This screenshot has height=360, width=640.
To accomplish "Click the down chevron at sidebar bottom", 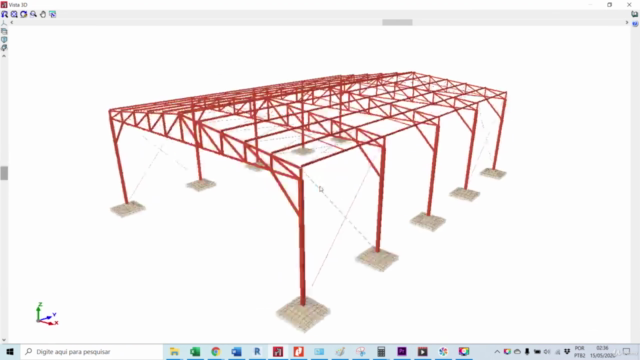I will [x=4, y=340].
